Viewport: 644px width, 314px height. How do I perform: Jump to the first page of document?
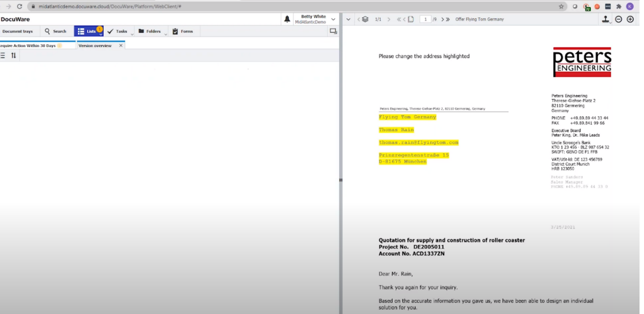point(399,19)
